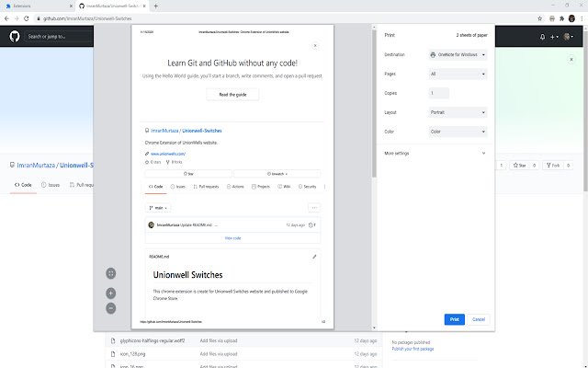
Task: Cancel the print dialog
Action: [x=478, y=319]
